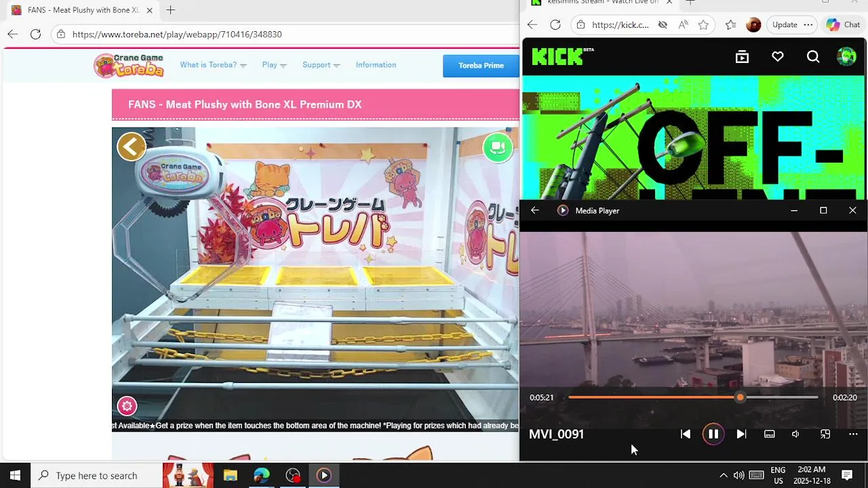868x488 pixels.
Task: Open Read aloud in Kick window
Action: (x=683, y=25)
